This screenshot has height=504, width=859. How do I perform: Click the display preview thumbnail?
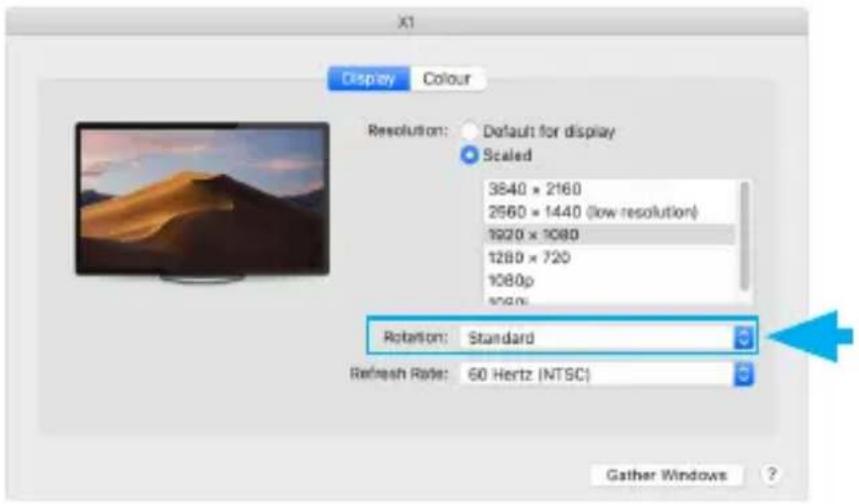pos(203,202)
